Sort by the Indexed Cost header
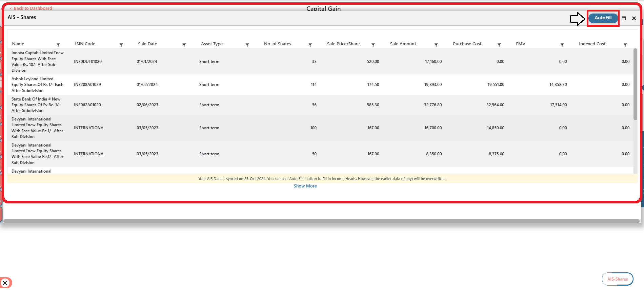The image size is (644, 290). 592,44
